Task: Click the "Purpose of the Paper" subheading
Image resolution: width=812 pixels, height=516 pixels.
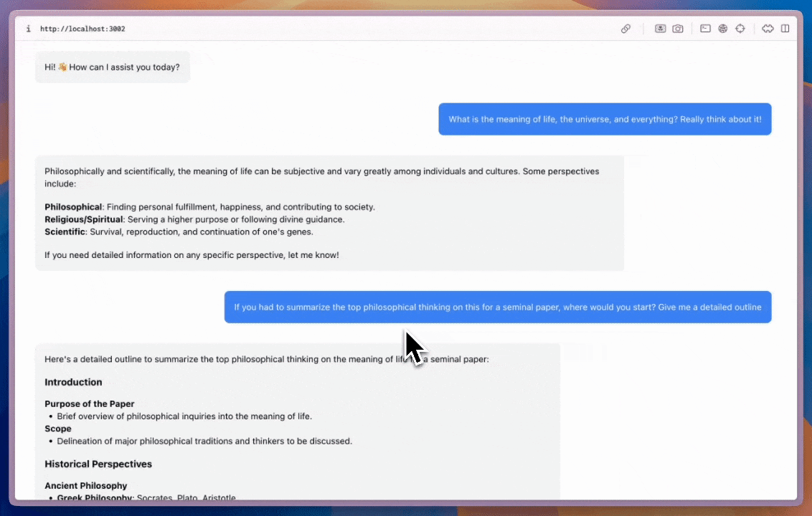Action: (x=89, y=403)
